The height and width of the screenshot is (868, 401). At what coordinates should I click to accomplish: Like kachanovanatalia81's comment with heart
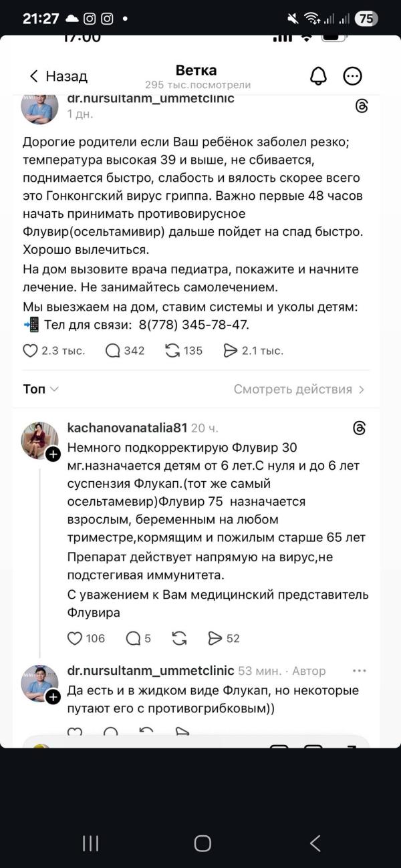tap(75, 638)
